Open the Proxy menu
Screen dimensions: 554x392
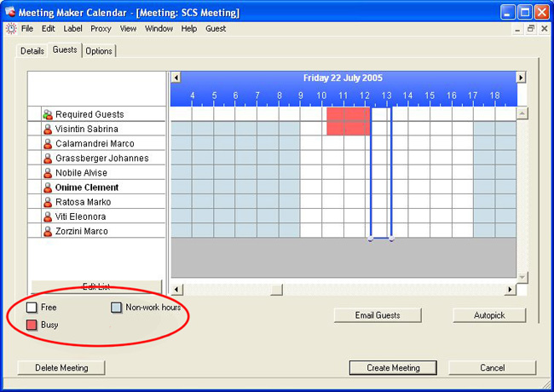pos(101,28)
